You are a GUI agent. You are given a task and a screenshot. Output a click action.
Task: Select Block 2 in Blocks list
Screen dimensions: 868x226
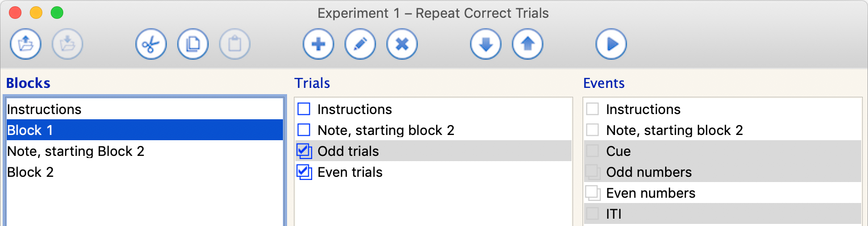(x=30, y=172)
